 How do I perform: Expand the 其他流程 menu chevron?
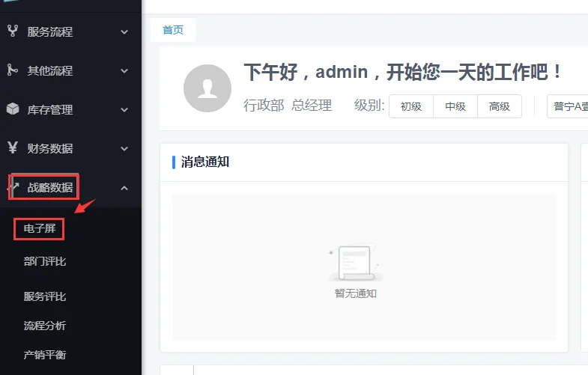tap(124, 70)
